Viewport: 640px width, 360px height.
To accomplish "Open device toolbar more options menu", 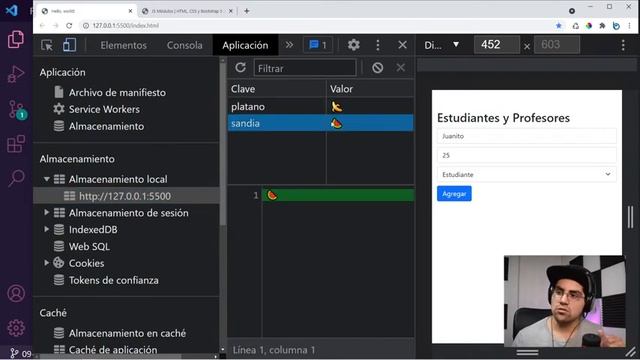I will click(x=623, y=45).
